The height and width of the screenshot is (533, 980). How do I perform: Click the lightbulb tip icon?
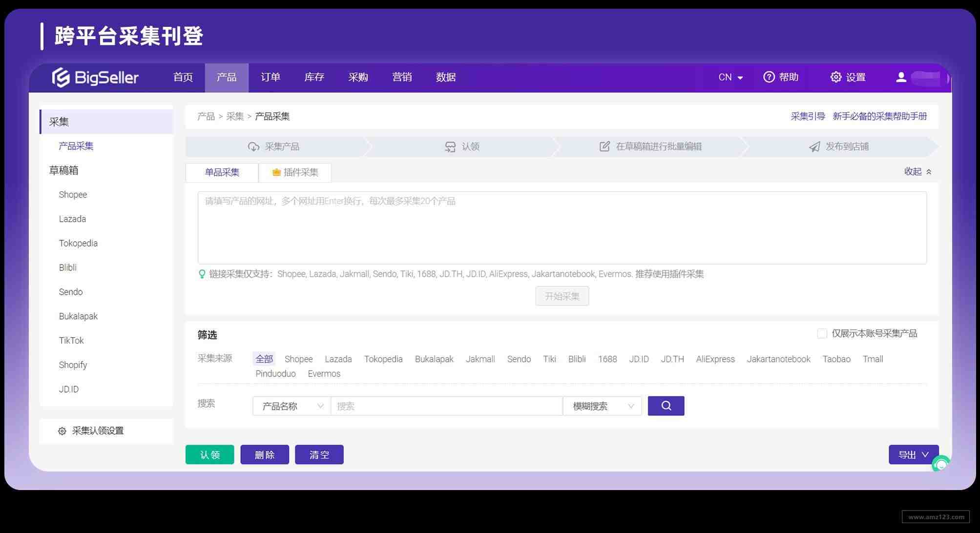point(202,274)
